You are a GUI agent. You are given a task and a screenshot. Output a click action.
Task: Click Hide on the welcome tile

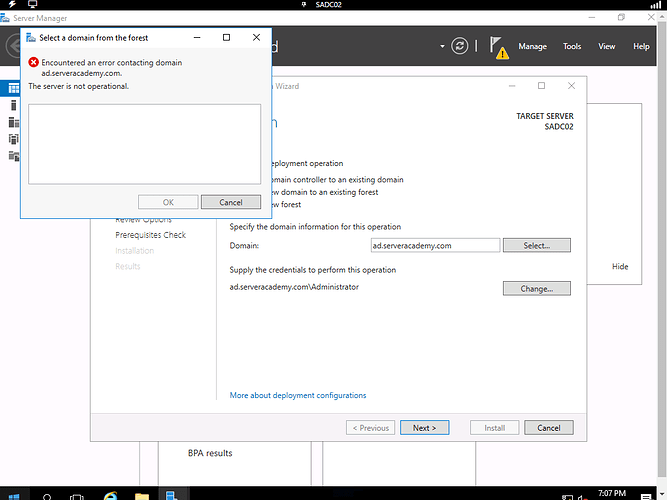point(620,266)
